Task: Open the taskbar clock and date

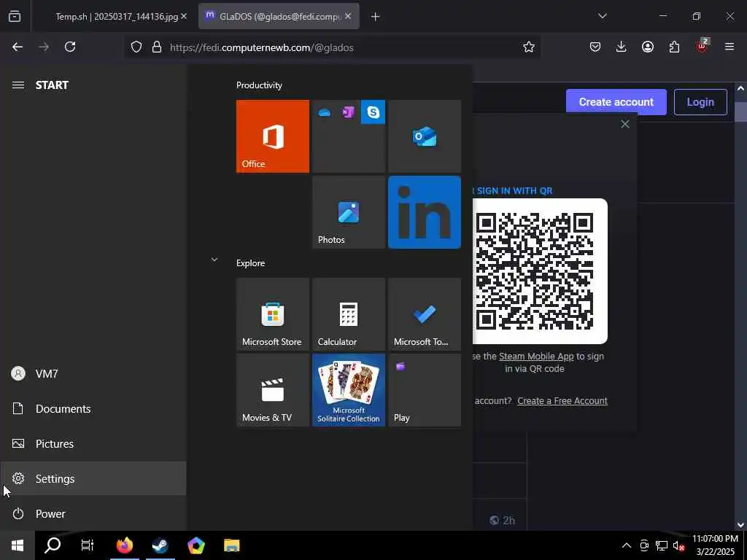Action: pyautogui.click(x=715, y=545)
